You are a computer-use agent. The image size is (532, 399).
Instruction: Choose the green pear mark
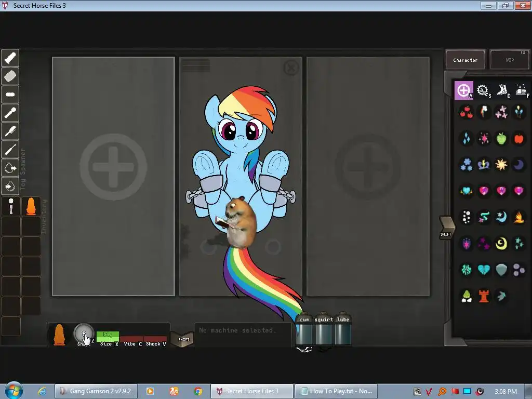(466, 296)
